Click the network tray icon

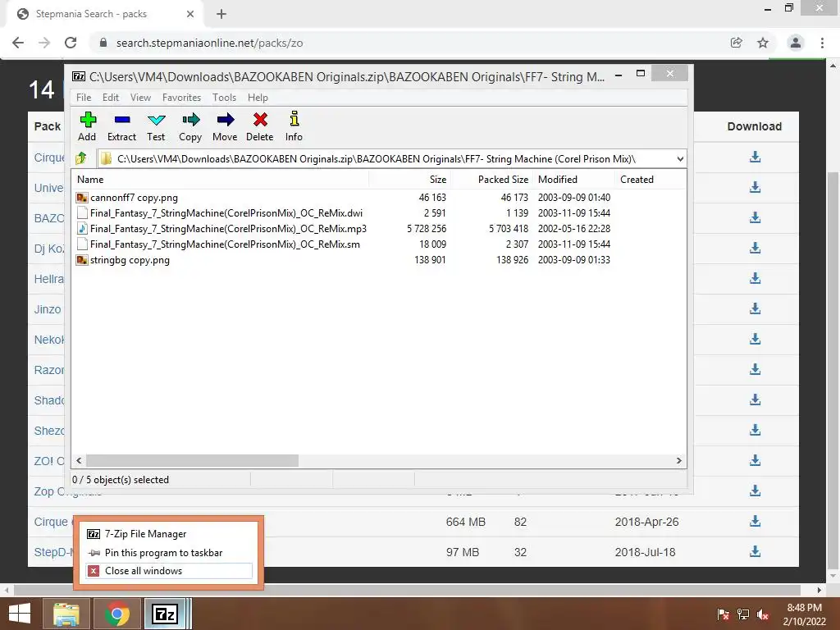pyautogui.click(x=743, y=614)
